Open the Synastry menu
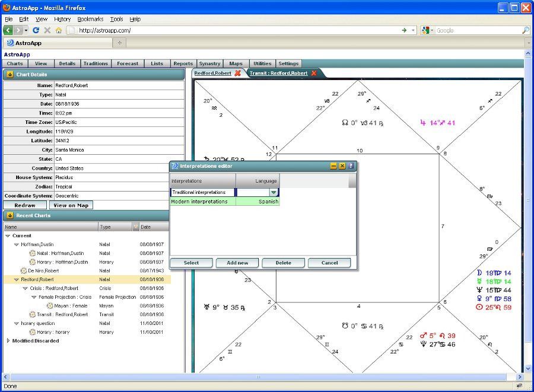 tap(209, 63)
